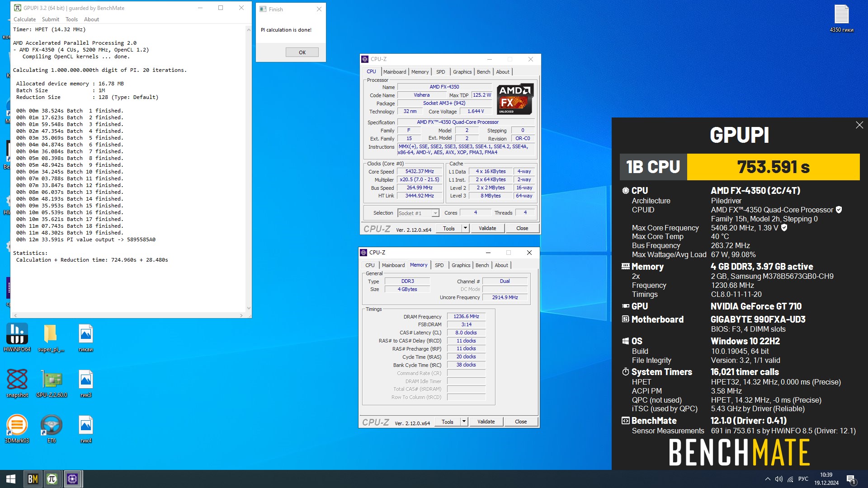Click Validate in upper CPU-Z window
Viewport: 868px width, 488px height.
[487, 228]
